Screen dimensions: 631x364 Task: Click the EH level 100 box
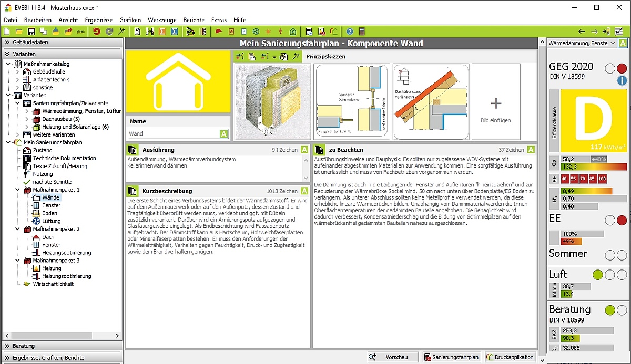point(602,179)
